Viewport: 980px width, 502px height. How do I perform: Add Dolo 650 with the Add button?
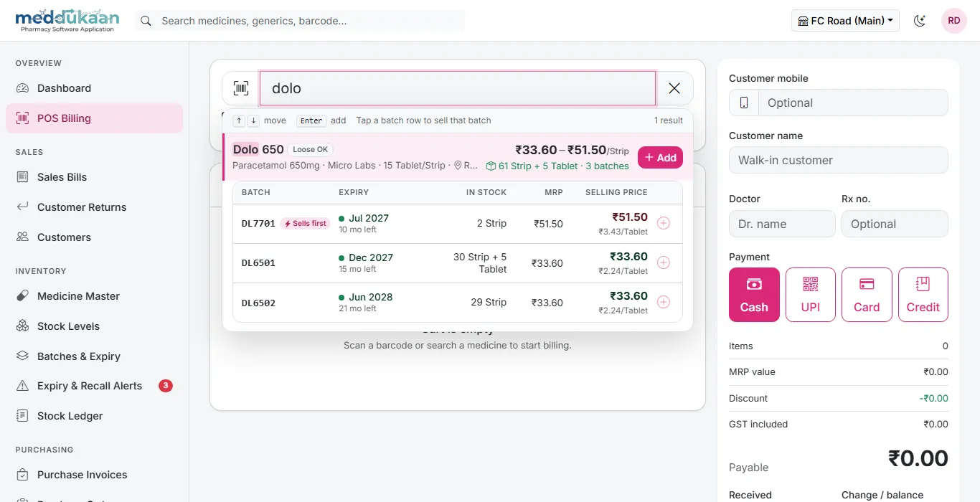tap(660, 158)
